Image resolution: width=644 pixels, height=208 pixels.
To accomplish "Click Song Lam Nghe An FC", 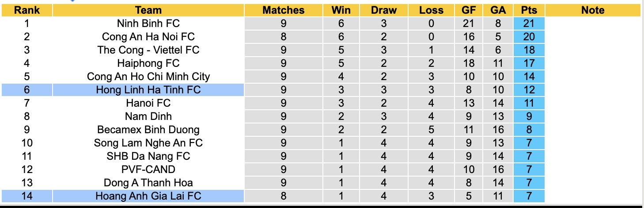I will click(x=148, y=143).
